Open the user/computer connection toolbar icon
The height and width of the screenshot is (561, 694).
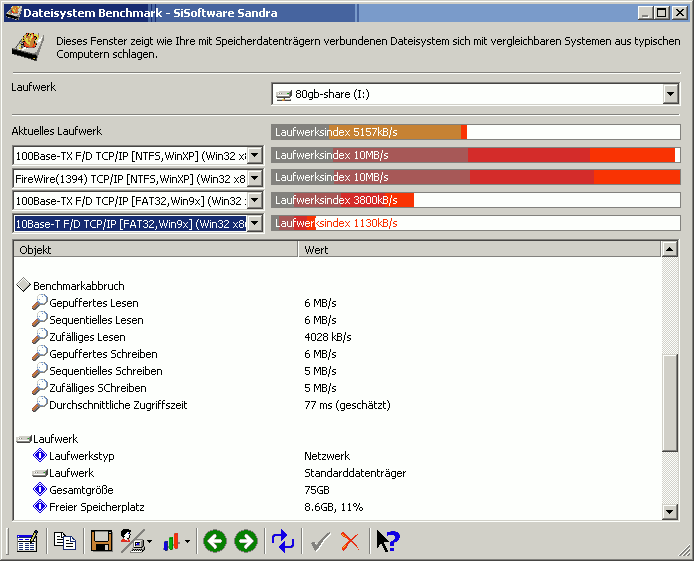tap(132, 541)
